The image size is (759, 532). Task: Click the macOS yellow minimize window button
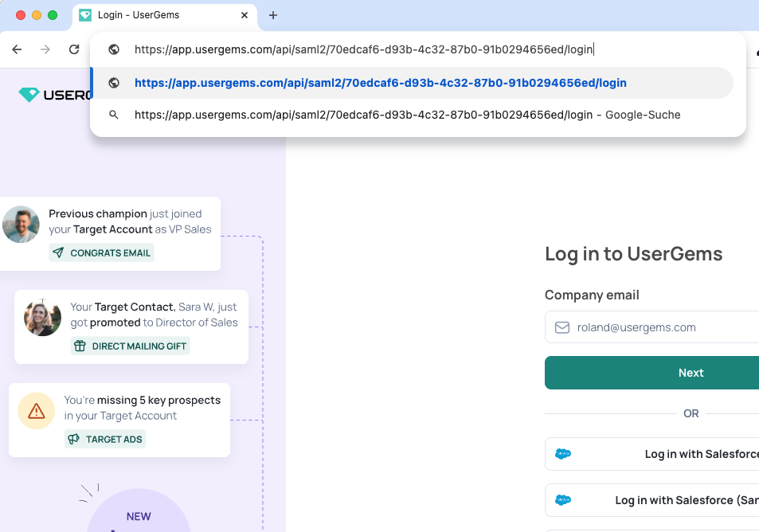pyautogui.click(x=37, y=15)
